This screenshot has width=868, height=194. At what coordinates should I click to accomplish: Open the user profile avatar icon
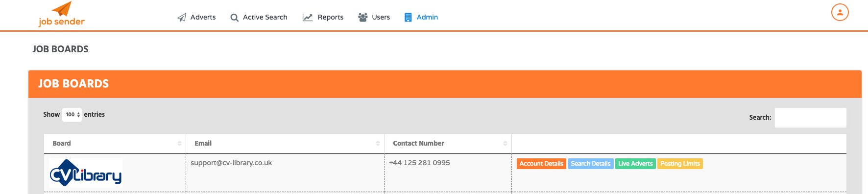point(840,12)
